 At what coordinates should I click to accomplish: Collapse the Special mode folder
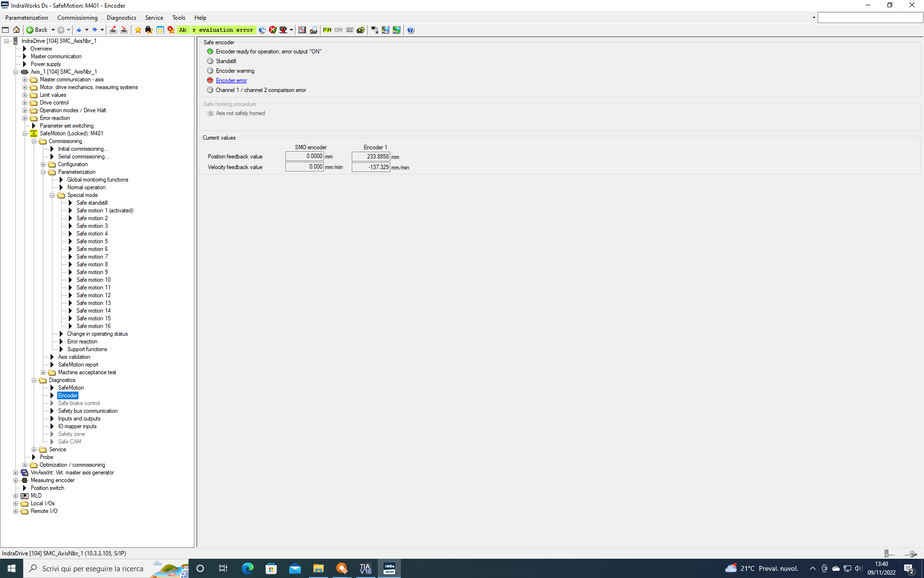[52, 195]
